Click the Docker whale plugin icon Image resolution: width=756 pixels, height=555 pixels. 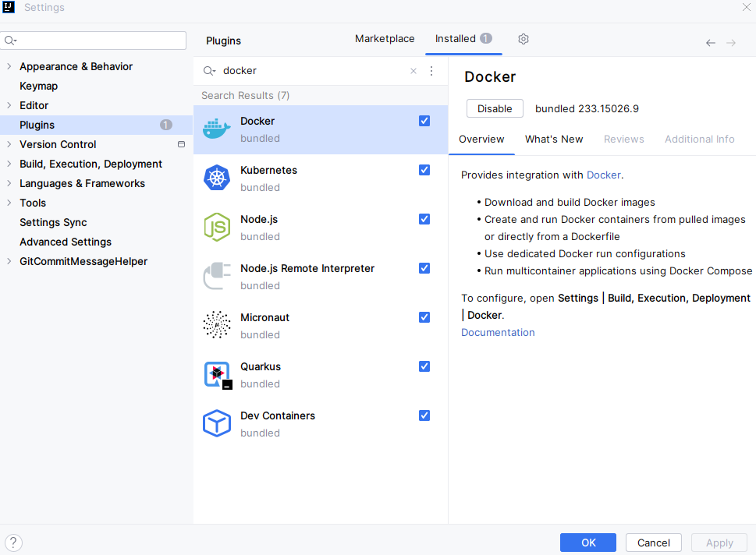point(217,129)
